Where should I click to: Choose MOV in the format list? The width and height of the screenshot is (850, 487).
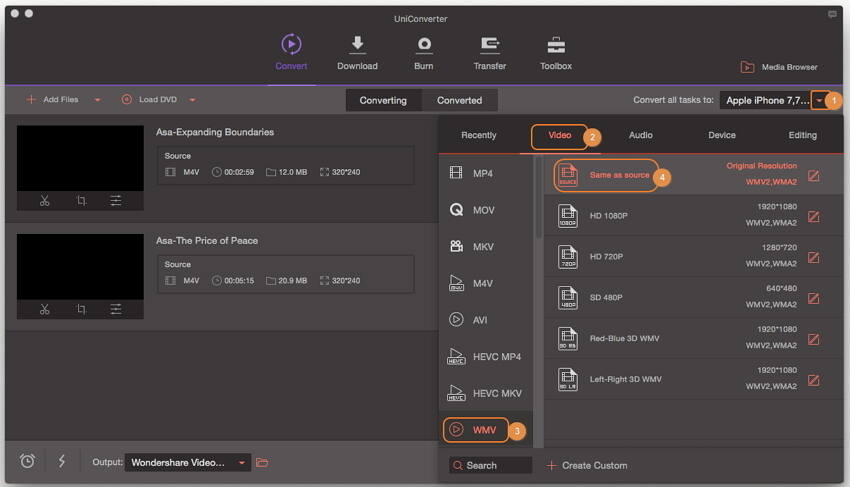point(486,210)
